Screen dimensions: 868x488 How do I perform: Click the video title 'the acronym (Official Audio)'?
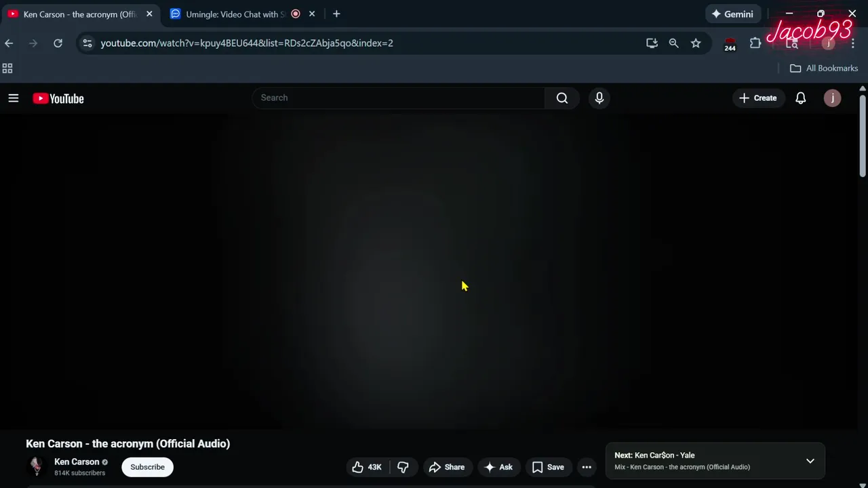coord(161,444)
